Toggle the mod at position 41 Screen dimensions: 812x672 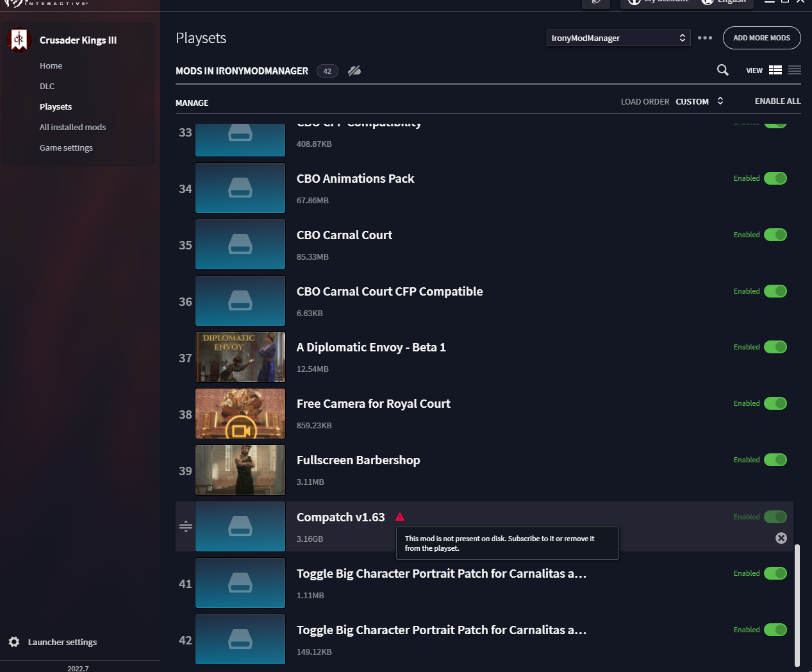(x=775, y=573)
